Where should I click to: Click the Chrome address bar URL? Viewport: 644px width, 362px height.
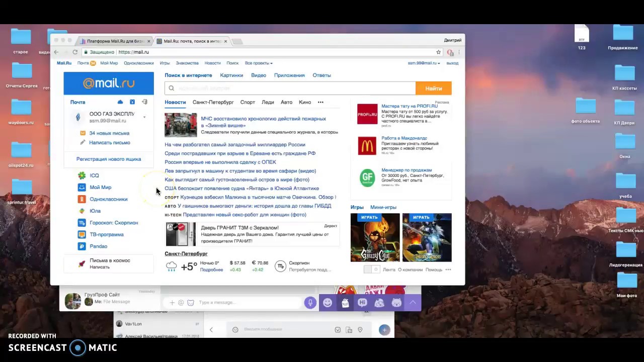(x=133, y=52)
